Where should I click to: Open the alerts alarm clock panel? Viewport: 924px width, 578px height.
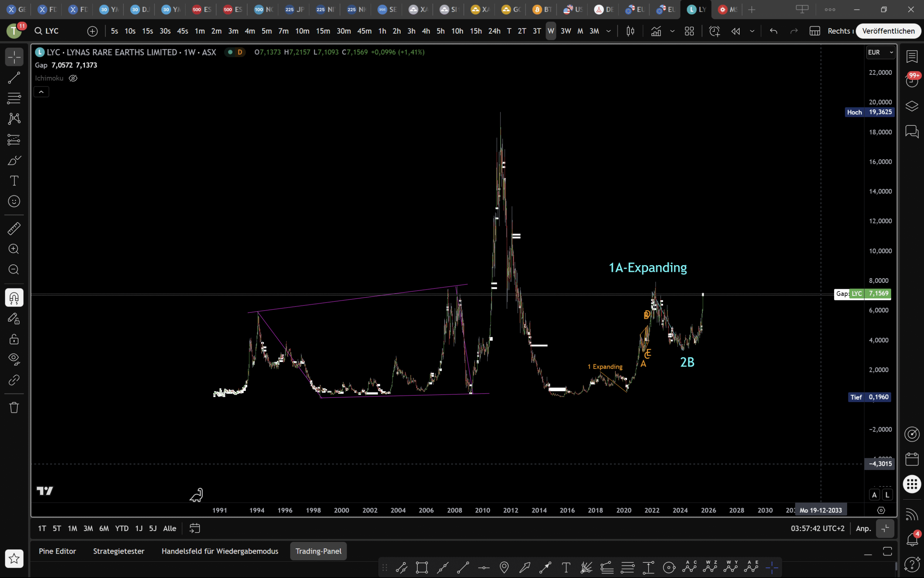click(912, 81)
